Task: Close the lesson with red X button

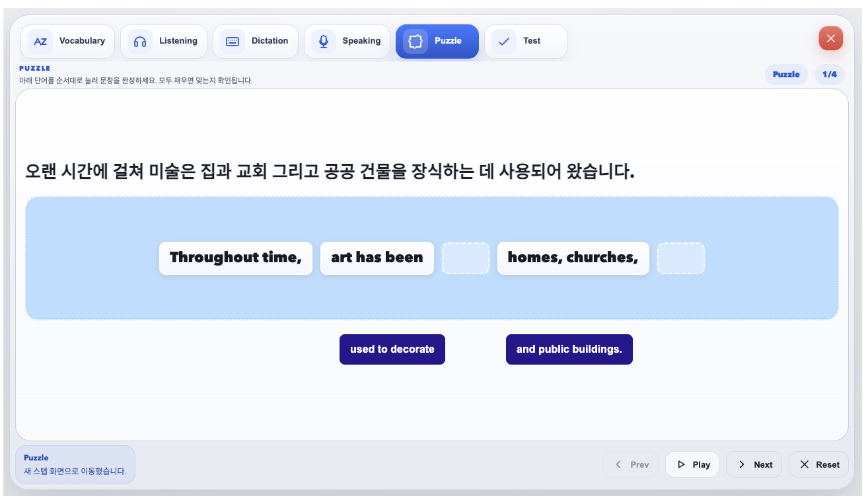Action: pyautogui.click(x=831, y=38)
